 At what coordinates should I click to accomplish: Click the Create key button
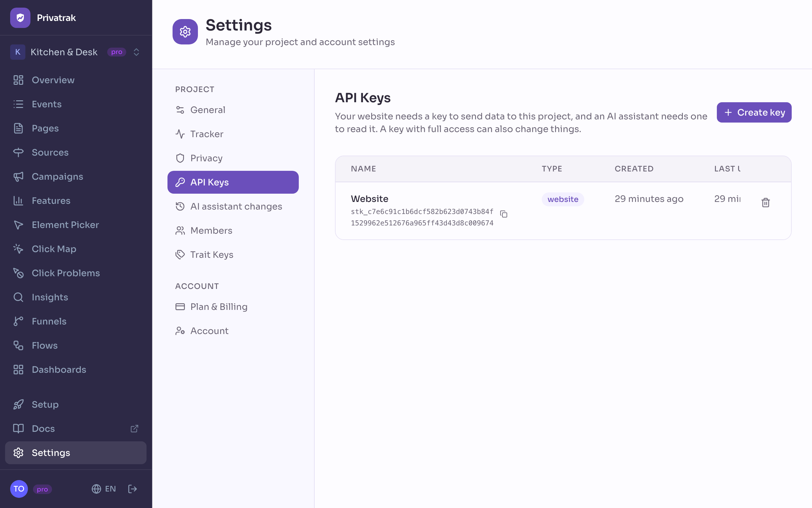[754, 112]
